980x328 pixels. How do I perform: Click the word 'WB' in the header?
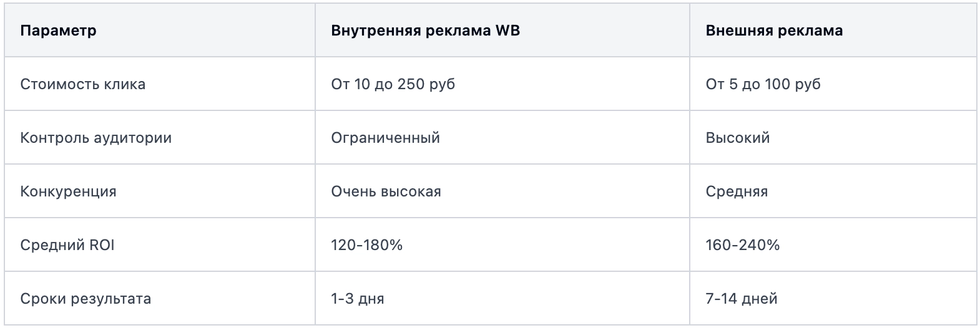pos(507,31)
